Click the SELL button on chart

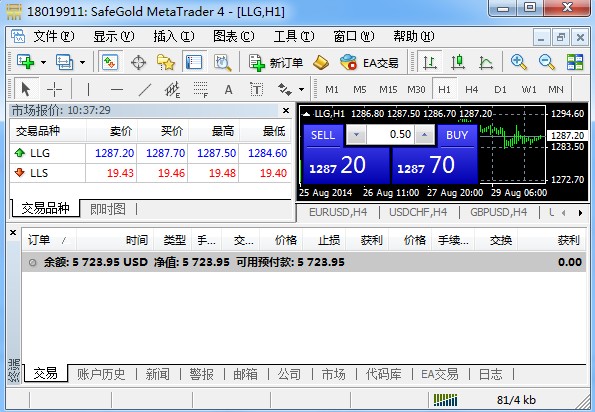pos(323,135)
